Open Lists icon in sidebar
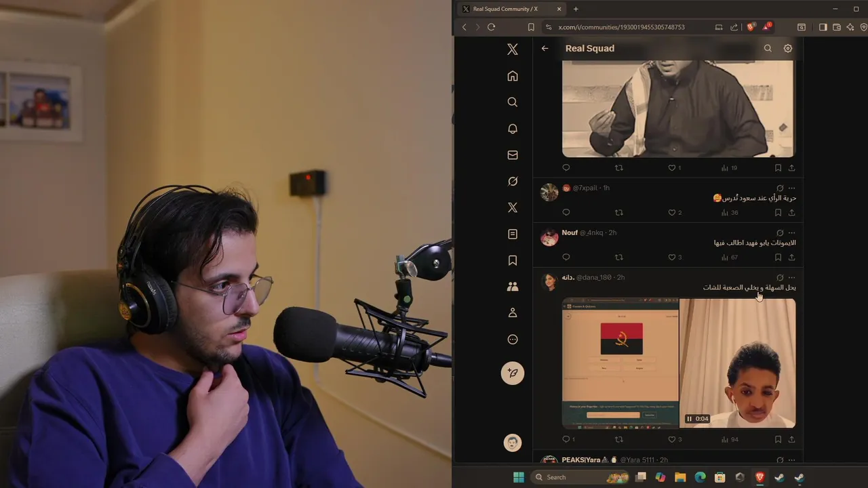 [x=513, y=234]
